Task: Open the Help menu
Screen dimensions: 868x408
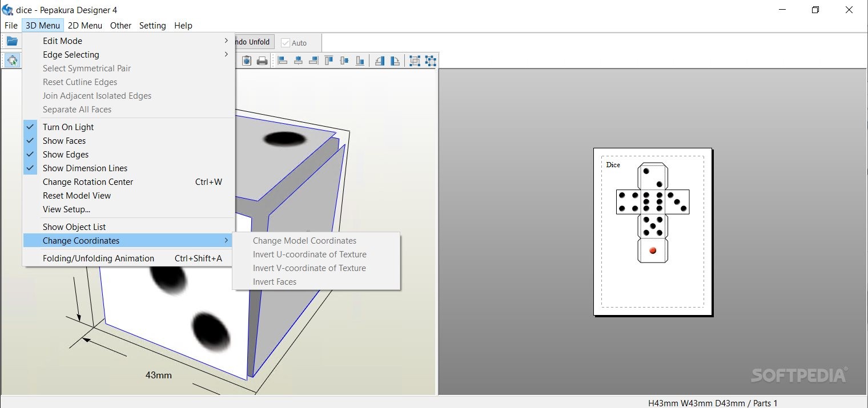Action: coord(183,26)
